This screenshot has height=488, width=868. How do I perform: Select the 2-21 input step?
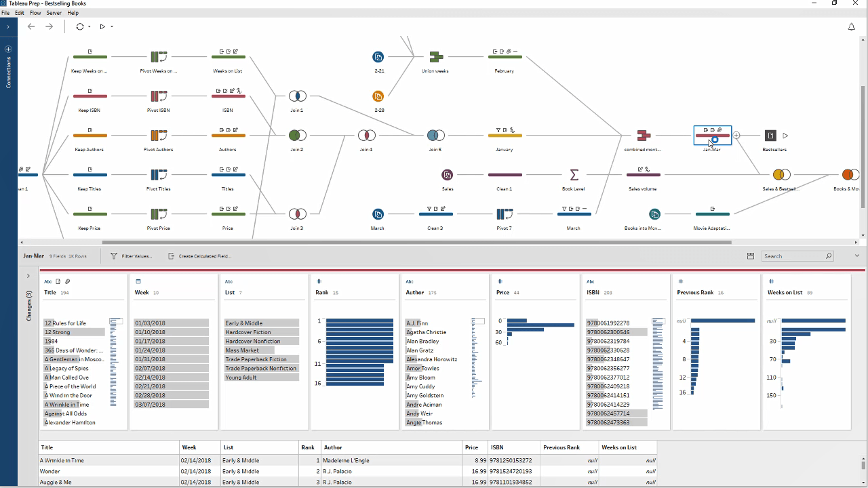(378, 57)
